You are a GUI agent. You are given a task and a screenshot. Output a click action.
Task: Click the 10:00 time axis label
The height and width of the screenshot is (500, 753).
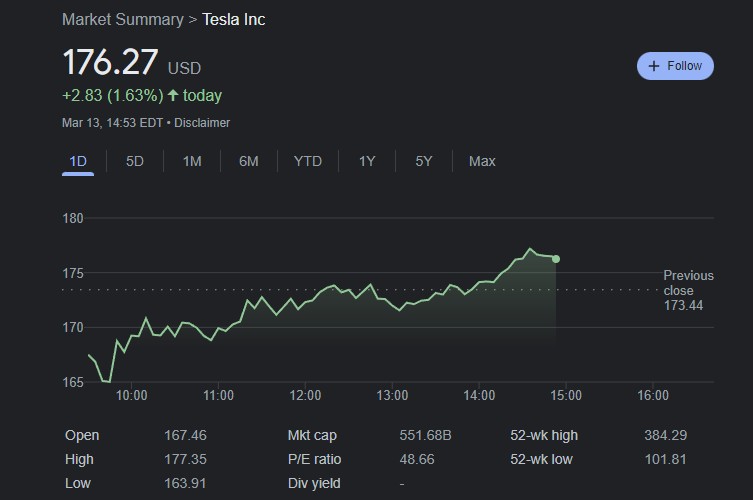(x=132, y=395)
